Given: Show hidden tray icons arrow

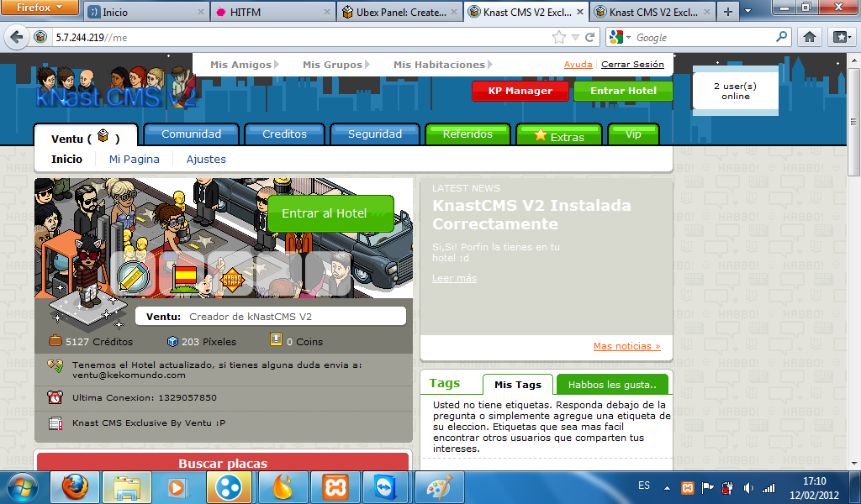Looking at the screenshot, I should point(667,487).
